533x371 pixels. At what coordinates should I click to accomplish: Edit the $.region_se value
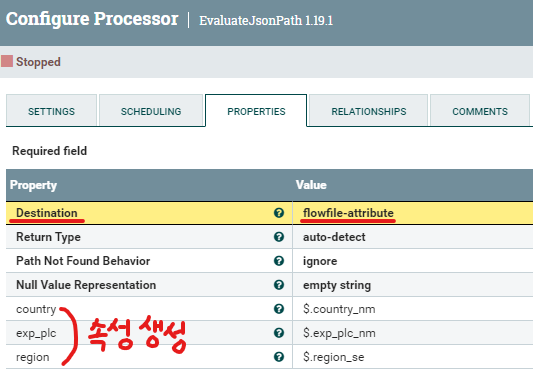[x=333, y=357]
